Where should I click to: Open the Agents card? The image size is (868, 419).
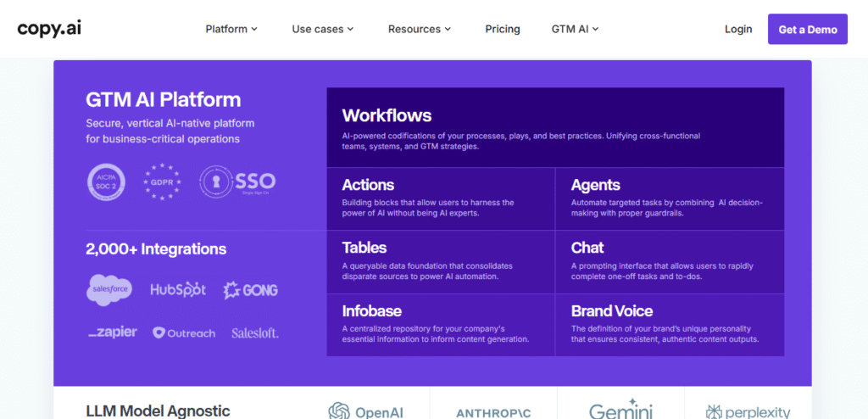(670, 199)
